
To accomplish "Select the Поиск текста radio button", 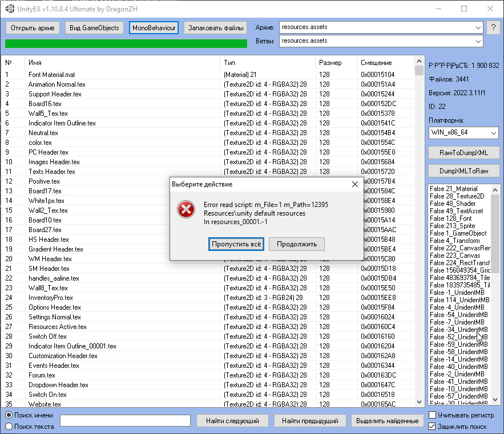I will pyautogui.click(x=9, y=426).
